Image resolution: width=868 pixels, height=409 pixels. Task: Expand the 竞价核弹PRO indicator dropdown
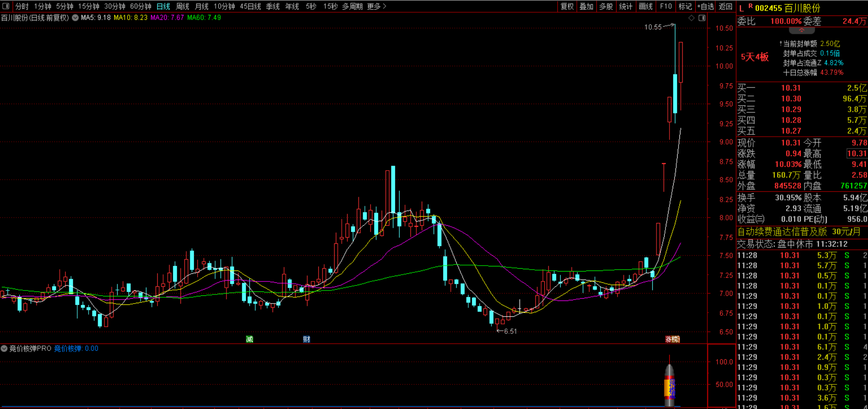[x=4, y=348]
